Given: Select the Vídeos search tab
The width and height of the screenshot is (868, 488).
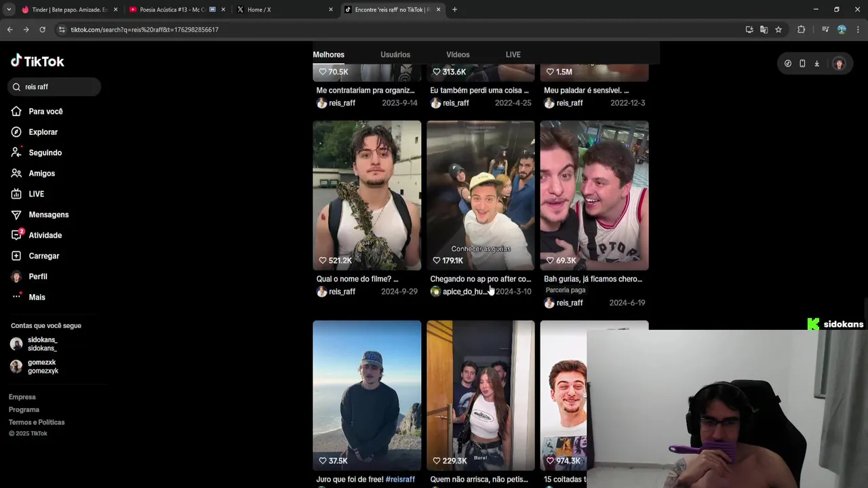Looking at the screenshot, I should pos(458,55).
